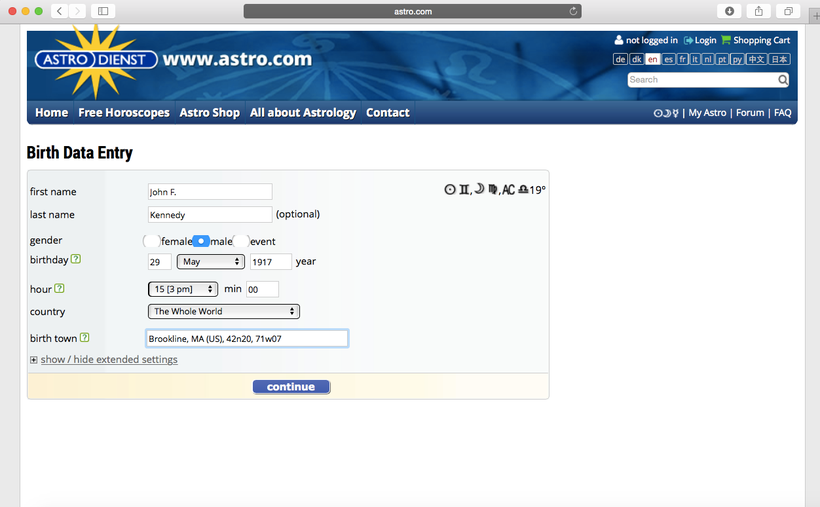This screenshot has height=507, width=820.
Task: Open the hour dropdown showing 15 [3 pm]
Action: (x=183, y=289)
